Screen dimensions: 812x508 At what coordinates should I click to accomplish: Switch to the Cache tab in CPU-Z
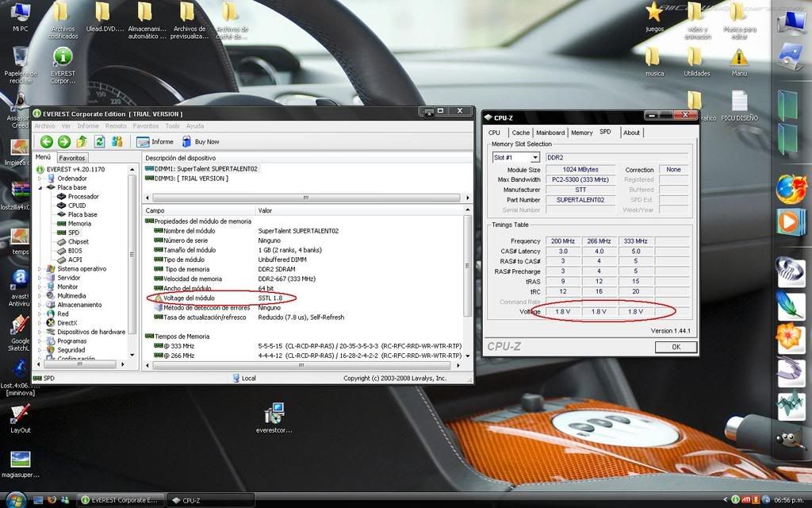coord(520,133)
